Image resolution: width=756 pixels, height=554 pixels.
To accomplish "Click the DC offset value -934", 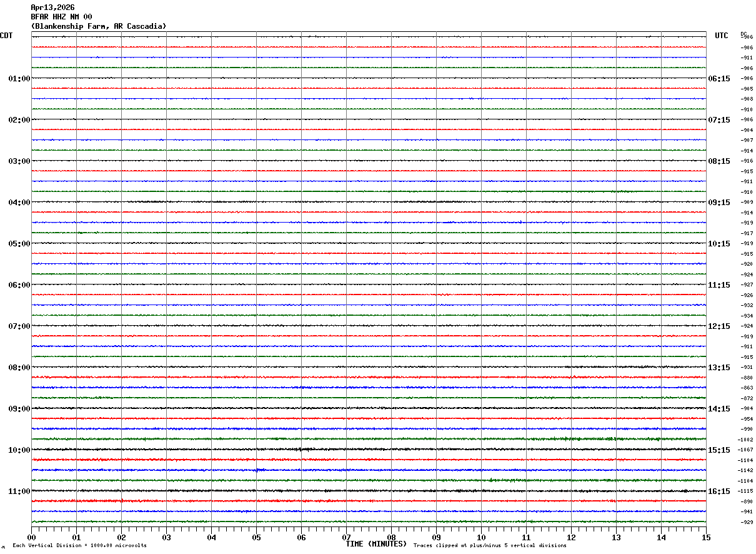I will [747, 316].
